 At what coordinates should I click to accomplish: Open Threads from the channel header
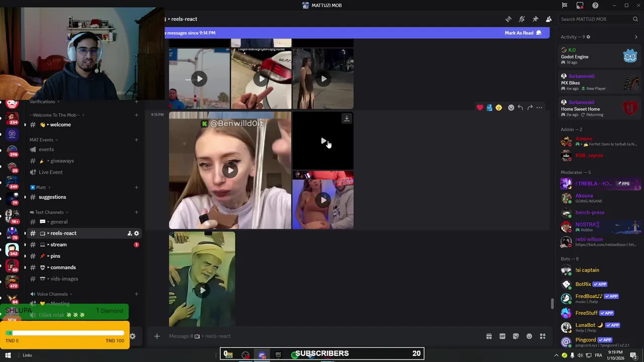pos(508,19)
